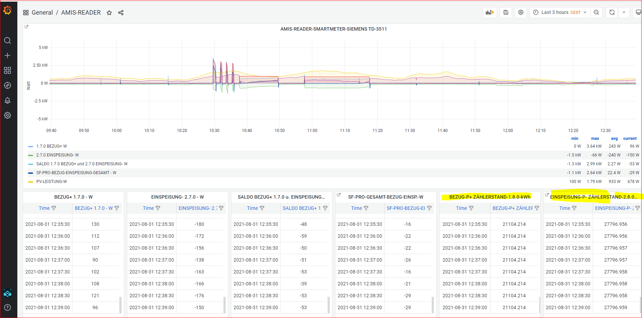
Task: Open Help question mark icon
Action: pyautogui.click(x=7, y=307)
